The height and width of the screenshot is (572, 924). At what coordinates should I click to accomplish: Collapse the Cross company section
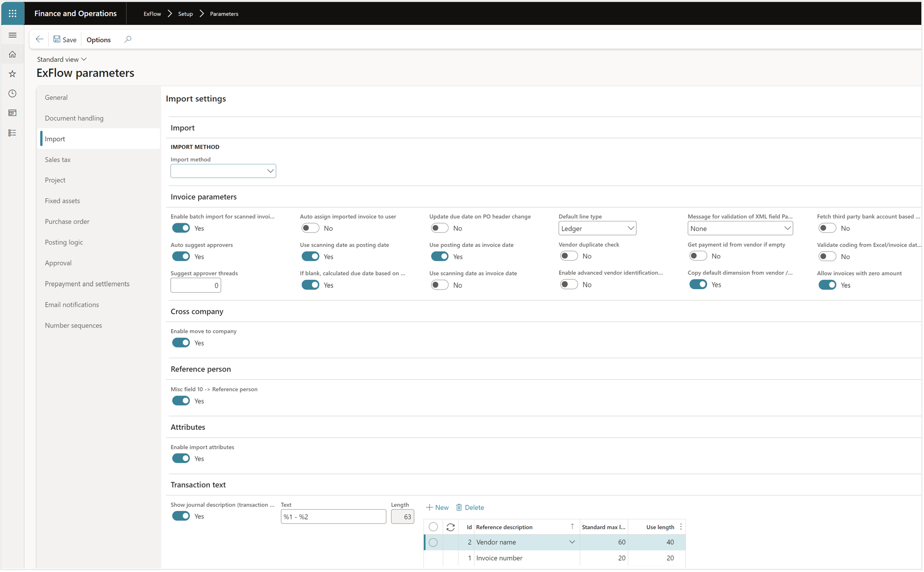(197, 311)
